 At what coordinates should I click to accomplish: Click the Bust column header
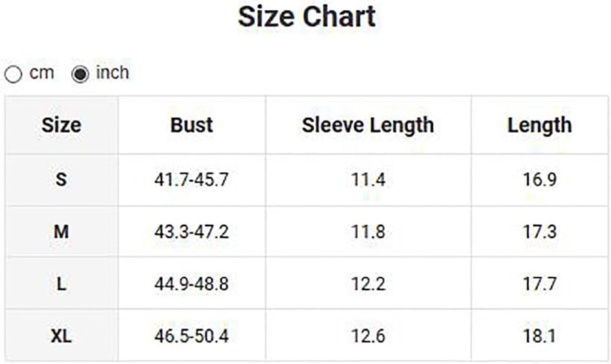click(x=191, y=125)
